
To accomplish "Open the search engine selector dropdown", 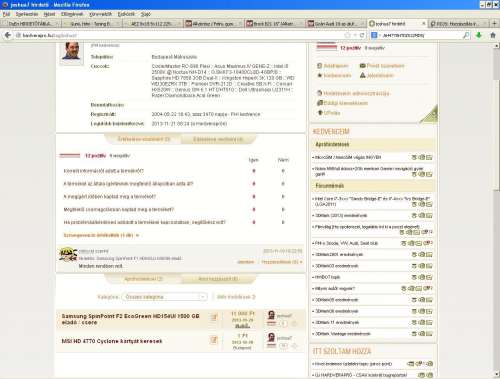I will 376,35.
